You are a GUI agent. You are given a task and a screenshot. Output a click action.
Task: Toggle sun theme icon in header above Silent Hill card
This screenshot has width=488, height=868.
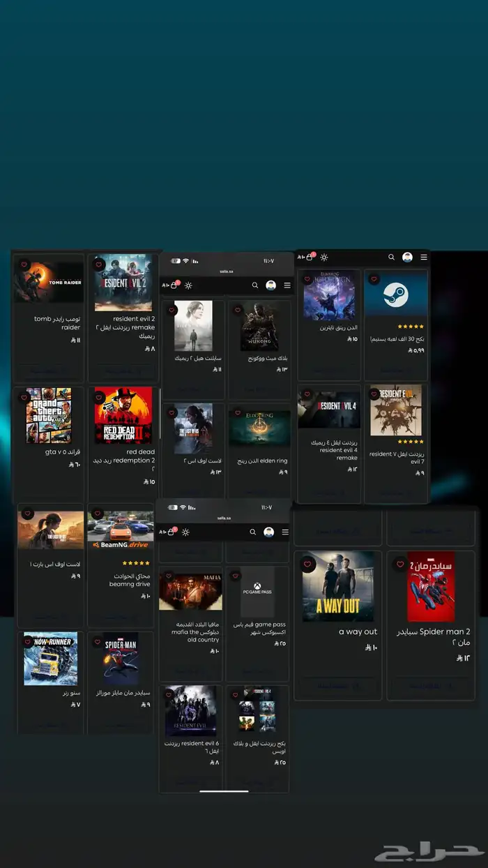[x=188, y=285]
